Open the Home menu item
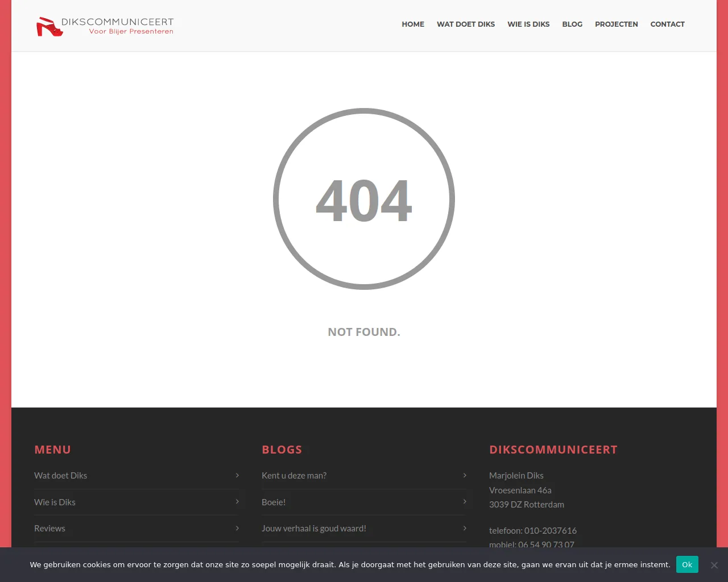 click(x=413, y=24)
